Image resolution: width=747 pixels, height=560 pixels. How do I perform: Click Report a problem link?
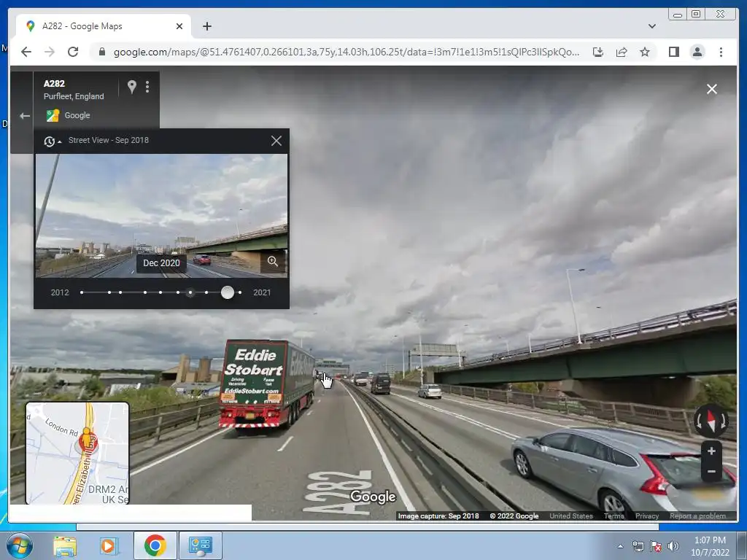coord(697,516)
